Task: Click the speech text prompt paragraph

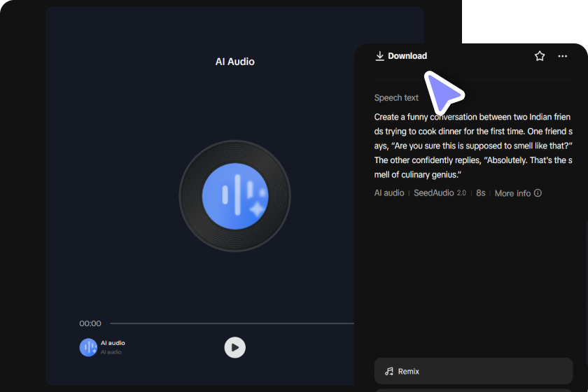Action: 473,146
